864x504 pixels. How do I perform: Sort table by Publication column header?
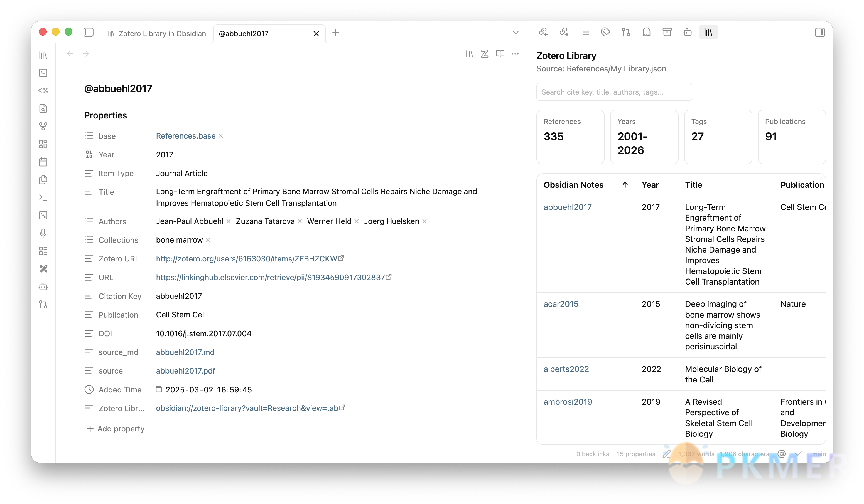[802, 185]
